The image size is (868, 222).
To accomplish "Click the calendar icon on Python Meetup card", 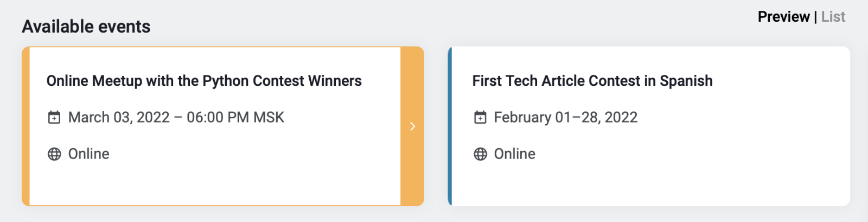I will click(54, 117).
